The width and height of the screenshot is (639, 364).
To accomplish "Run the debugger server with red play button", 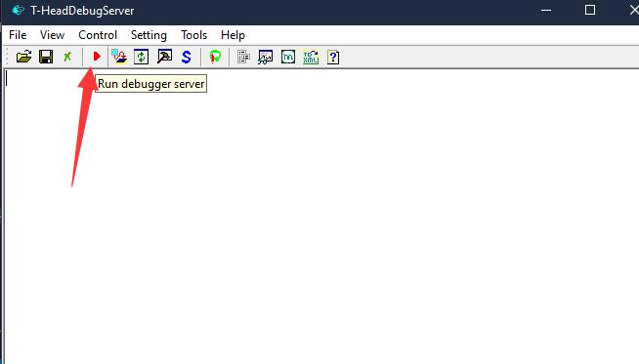I will tap(97, 57).
